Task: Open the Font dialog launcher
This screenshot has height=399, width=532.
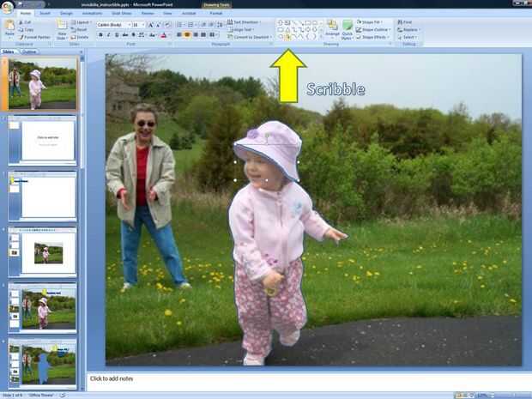Action: click(169, 44)
